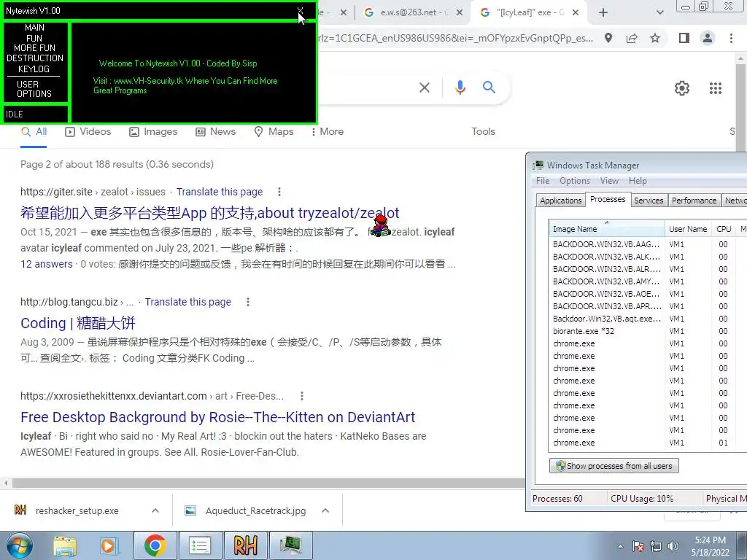Switch to Maps search tab

click(274, 131)
